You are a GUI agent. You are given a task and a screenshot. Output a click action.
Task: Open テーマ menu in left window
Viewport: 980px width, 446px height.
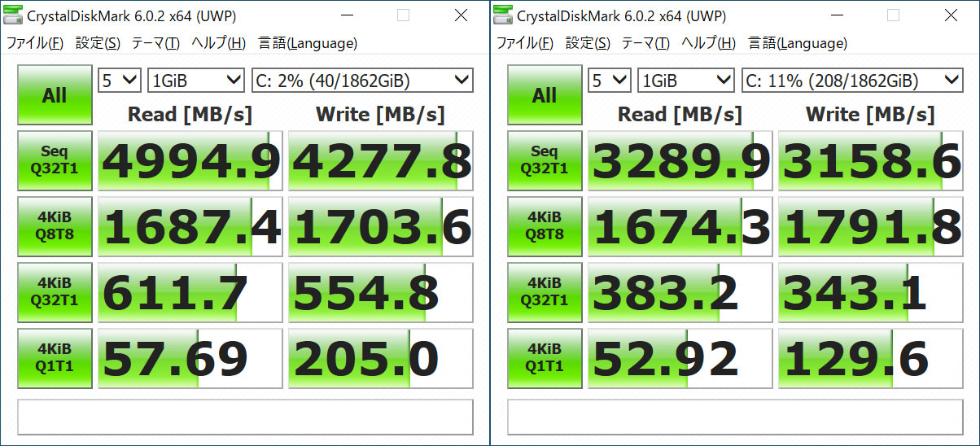156,43
